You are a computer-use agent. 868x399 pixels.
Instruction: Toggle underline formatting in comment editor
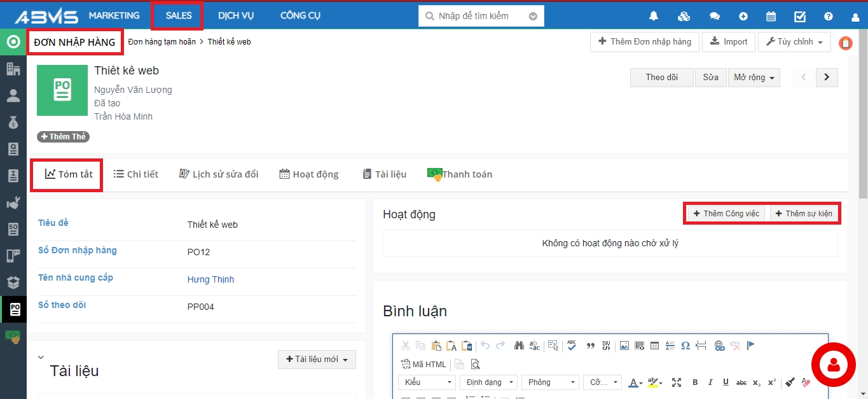[x=726, y=382]
